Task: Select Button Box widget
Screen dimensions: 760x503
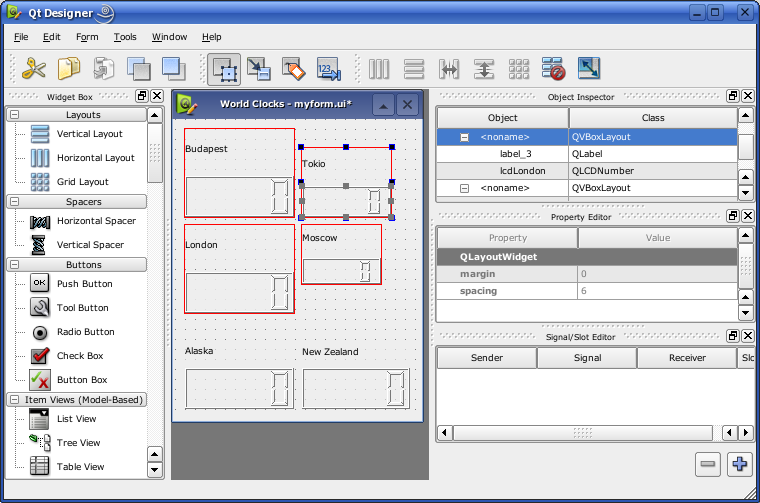Action: 68,380
